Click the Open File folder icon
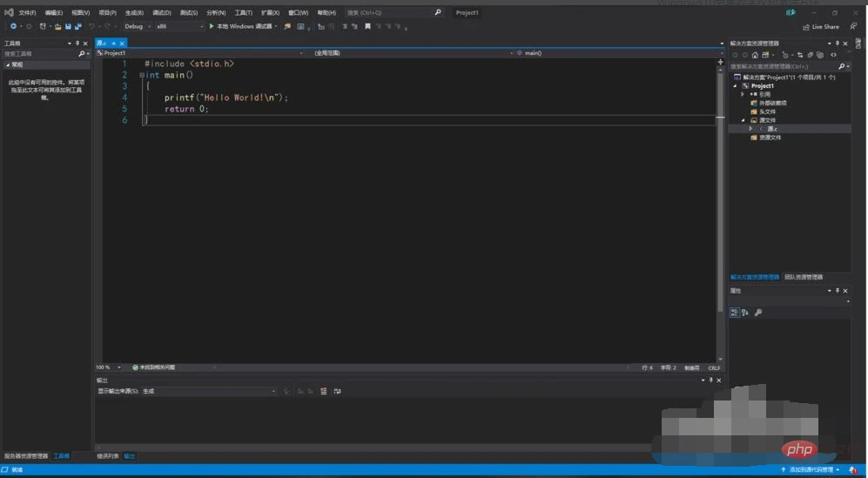 coord(57,26)
